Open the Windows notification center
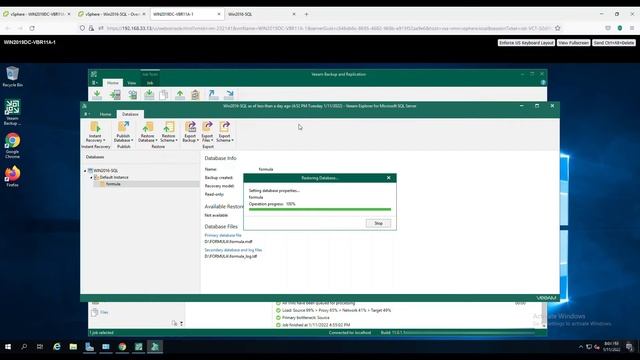Image resolution: width=640 pixels, height=360 pixels. (630, 347)
